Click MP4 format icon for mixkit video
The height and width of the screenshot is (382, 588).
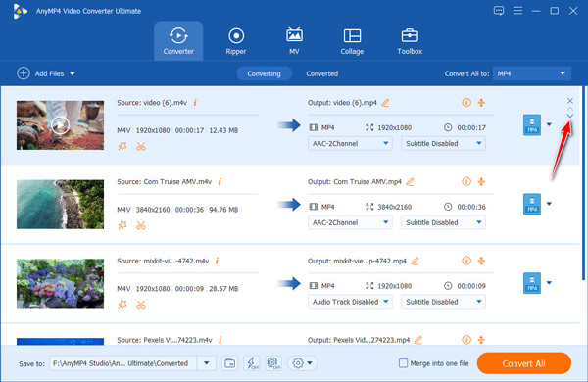tap(532, 283)
